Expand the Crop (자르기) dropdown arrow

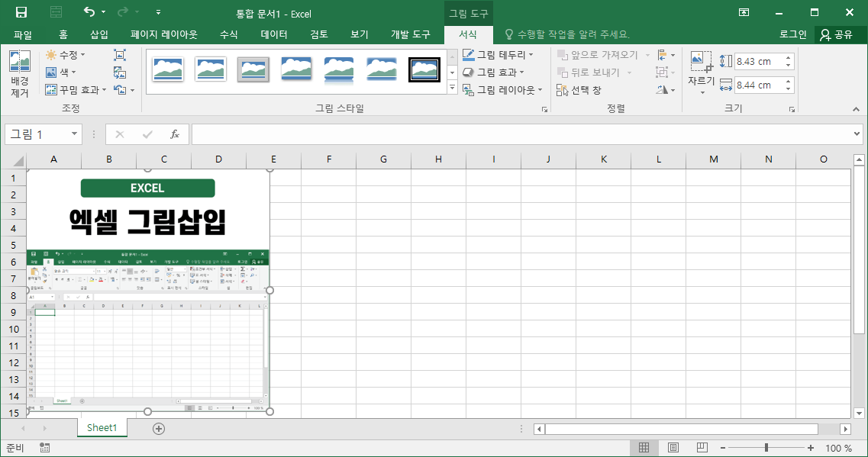click(x=702, y=93)
